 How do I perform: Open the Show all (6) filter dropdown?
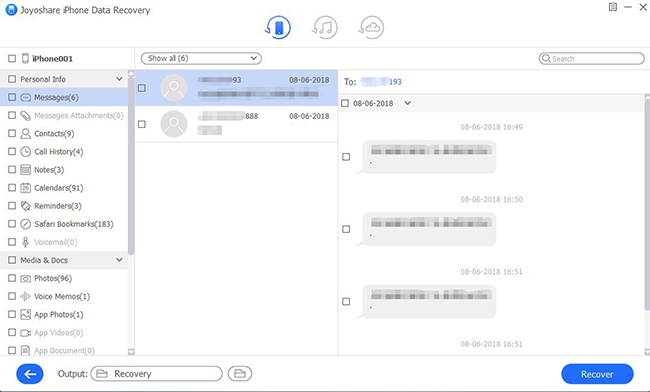click(201, 58)
